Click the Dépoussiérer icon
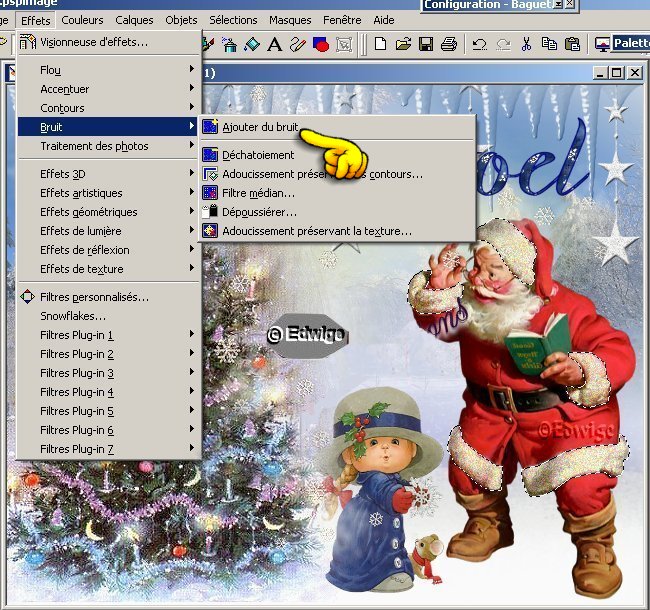650x610 pixels. (x=210, y=211)
